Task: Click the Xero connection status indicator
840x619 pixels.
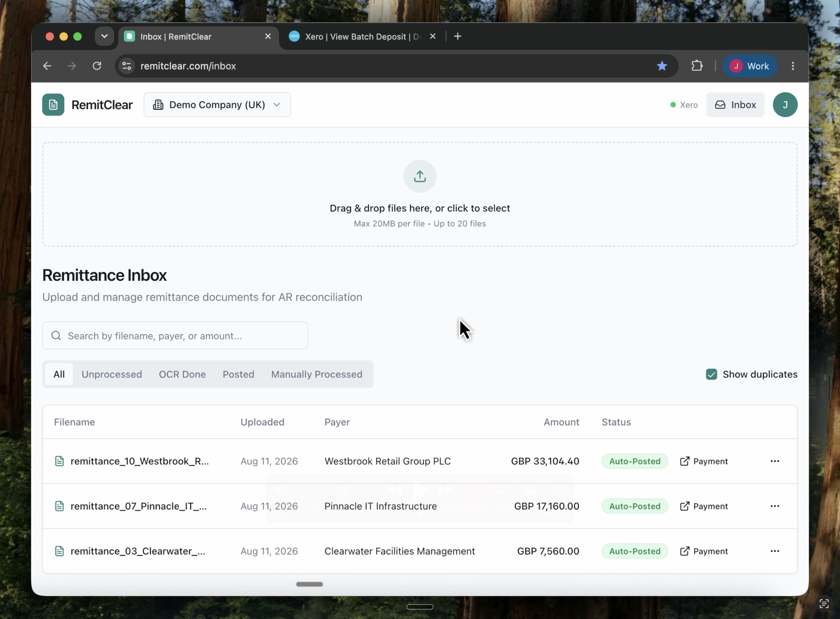Action: 684,105
